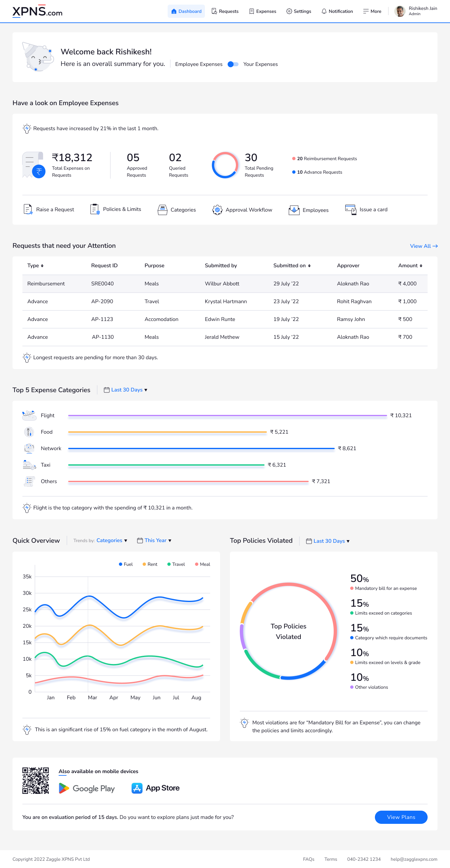
Task: Toggle the Rent legend series
Action: point(150,564)
